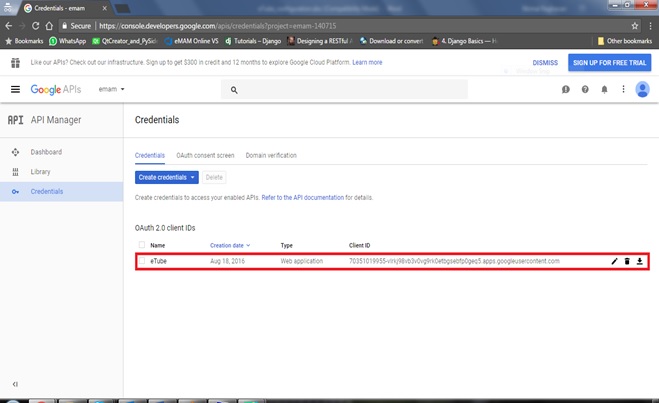Open the help question mark icon
This screenshot has height=403, width=659.
585,89
